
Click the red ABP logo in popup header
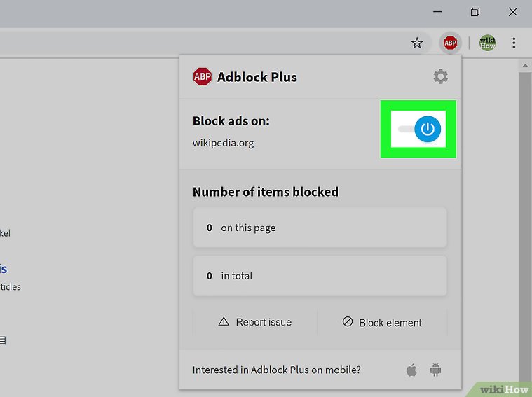tap(202, 76)
